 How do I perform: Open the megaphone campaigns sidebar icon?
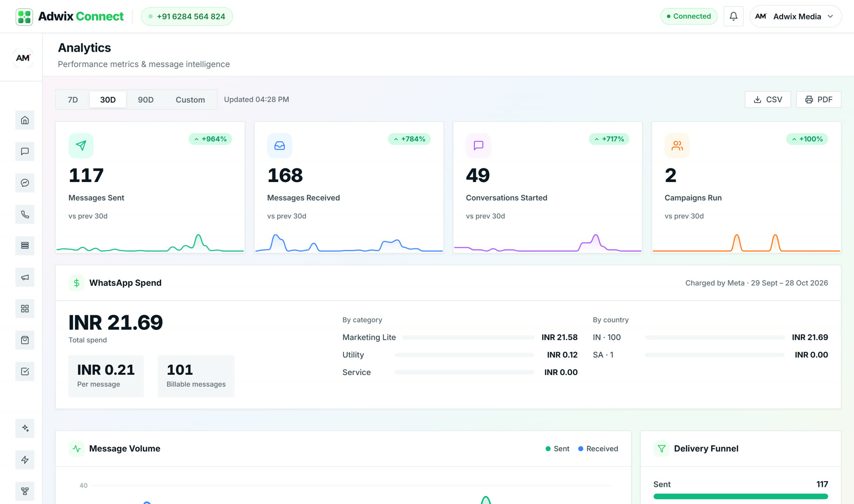25,277
